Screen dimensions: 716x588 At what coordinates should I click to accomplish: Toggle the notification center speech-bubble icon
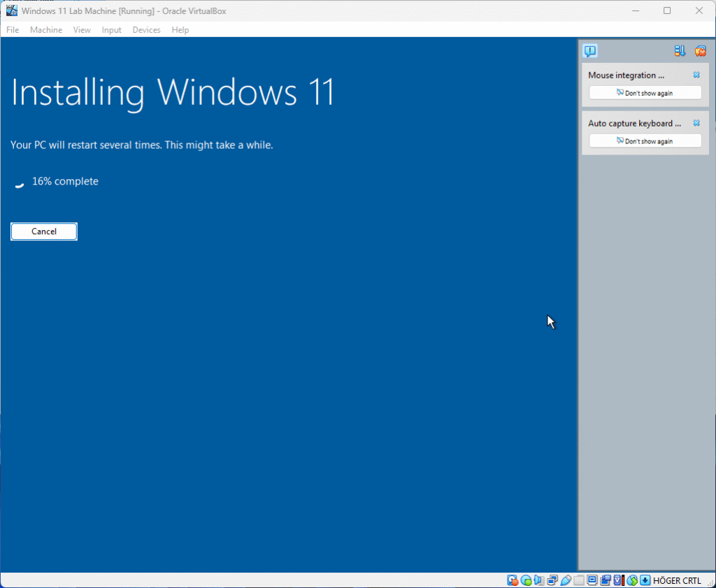(590, 50)
